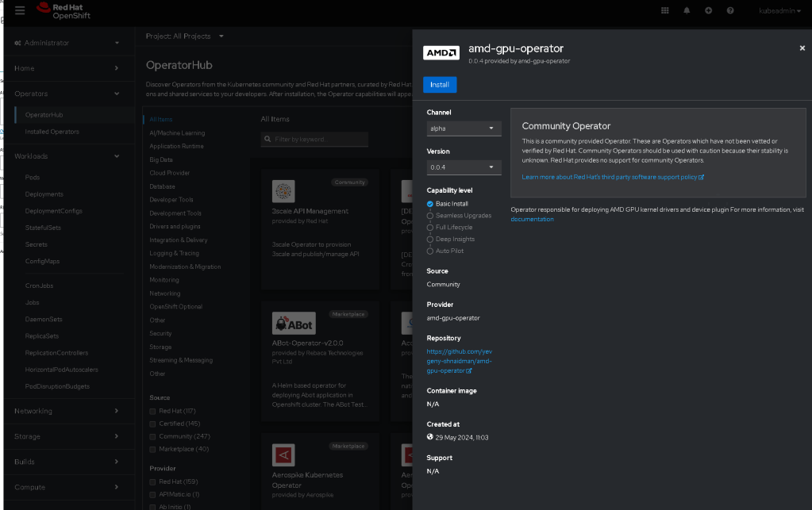Collapse the Workloads navigation section
The height and width of the screenshot is (510, 812).
pyautogui.click(x=67, y=156)
